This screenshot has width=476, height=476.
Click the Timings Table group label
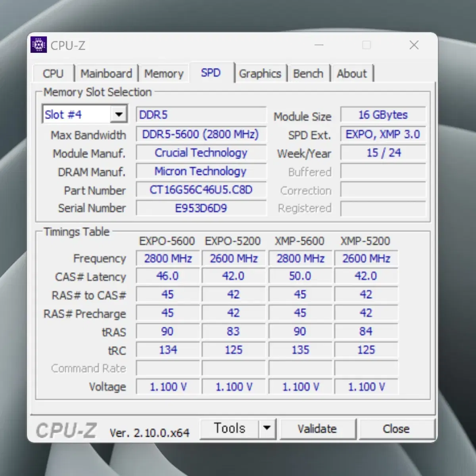(77, 232)
